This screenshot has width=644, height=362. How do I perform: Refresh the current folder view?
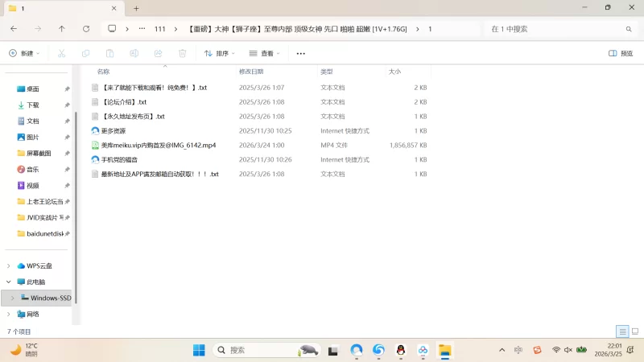tap(86, 29)
